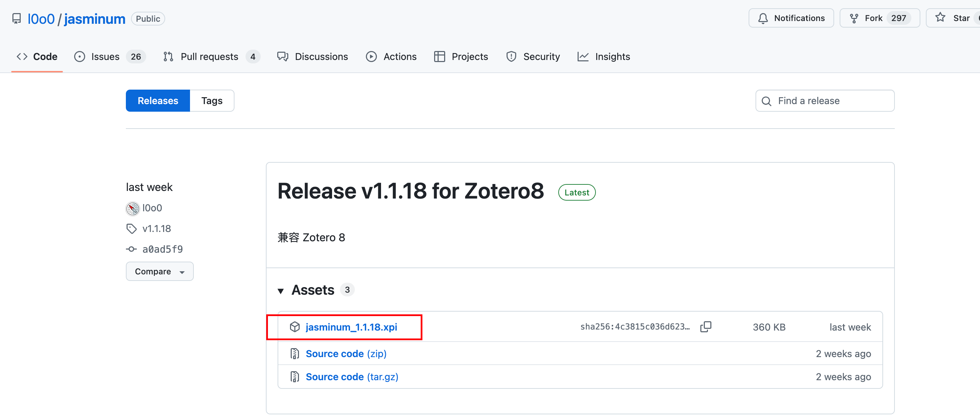
Task: Open the l0o0 owner profile link
Action: (41, 19)
